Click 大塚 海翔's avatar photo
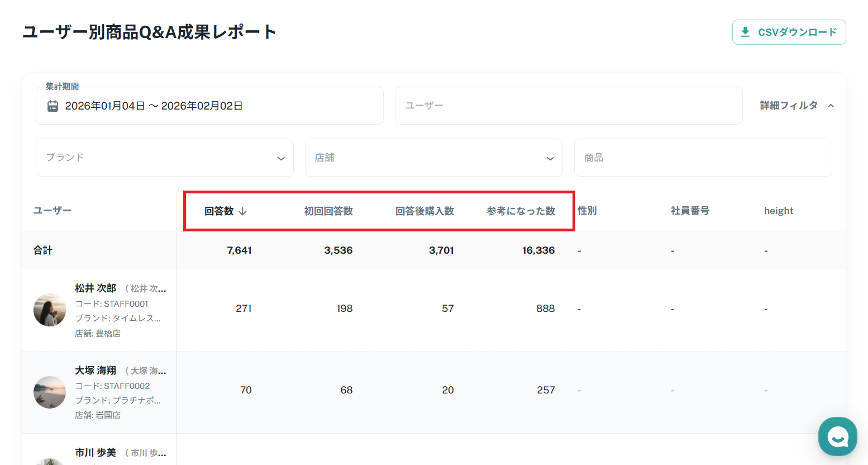Viewport: 868px width, 465px height. coord(50,392)
